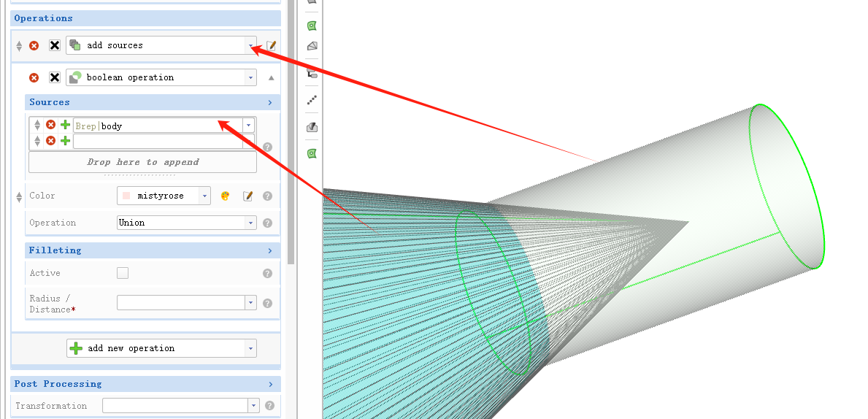Image resolution: width=868 pixels, height=419 pixels.
Task: Toggle the boolean operation X checkbox
Action: pyautogui.click(x=54, y=77)
